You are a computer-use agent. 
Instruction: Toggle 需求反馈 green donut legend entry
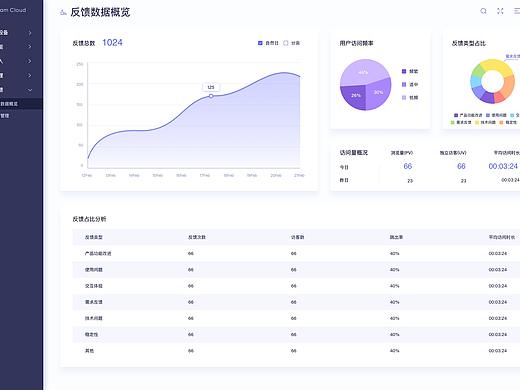461,122
